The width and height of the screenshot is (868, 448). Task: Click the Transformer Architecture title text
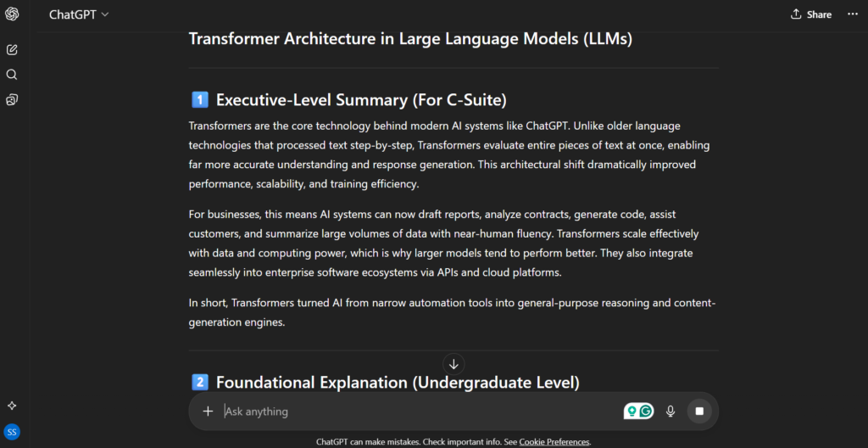click(x=410, y=39)
